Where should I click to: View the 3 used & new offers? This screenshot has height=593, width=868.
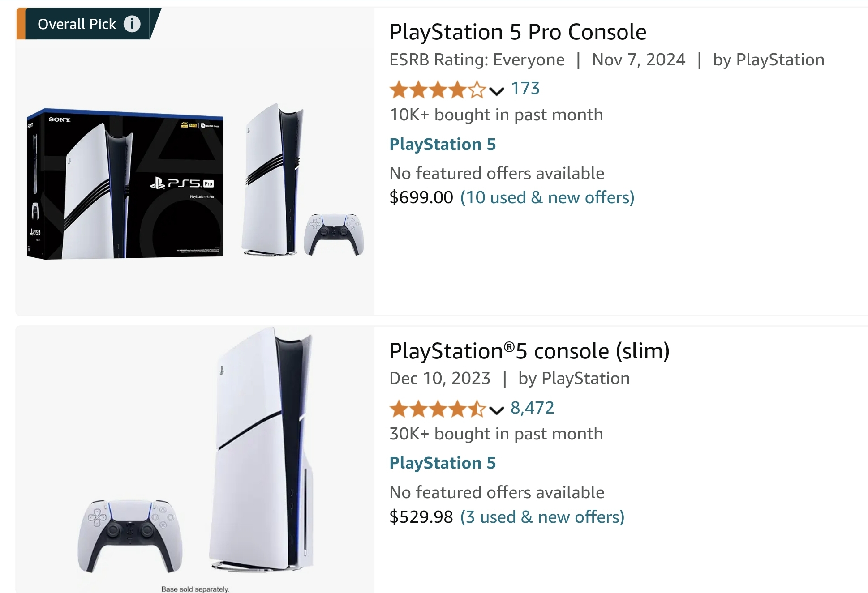click(x=542, y=517)
